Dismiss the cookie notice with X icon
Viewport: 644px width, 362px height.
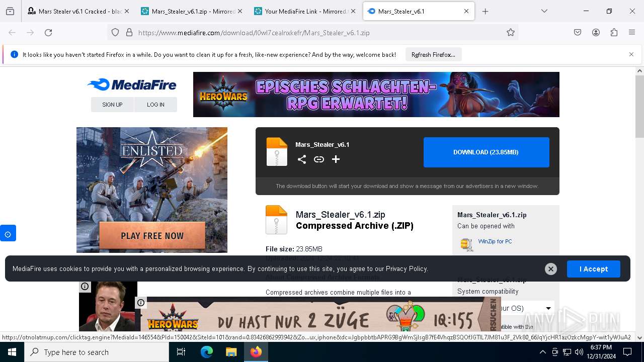[x=551, y=269]
